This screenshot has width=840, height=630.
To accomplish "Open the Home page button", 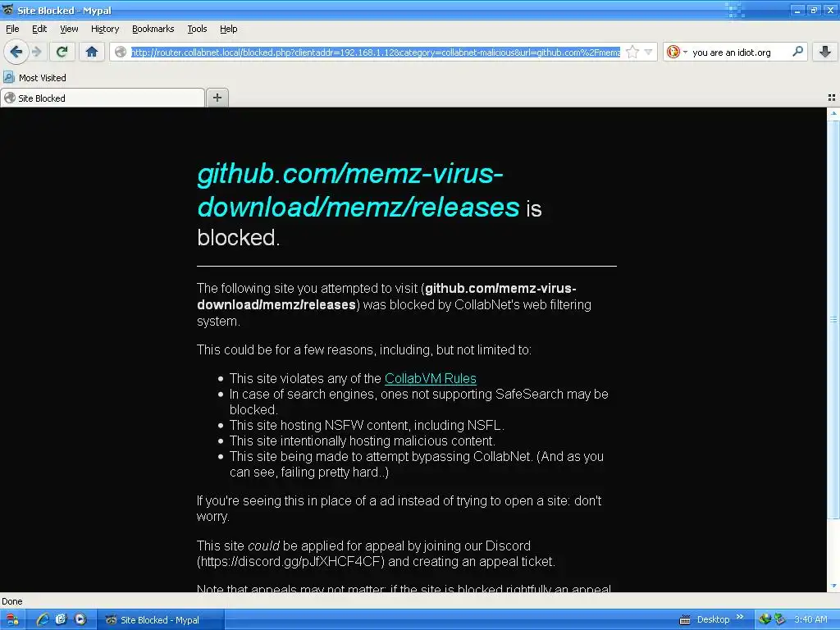I will pos(92,52).
